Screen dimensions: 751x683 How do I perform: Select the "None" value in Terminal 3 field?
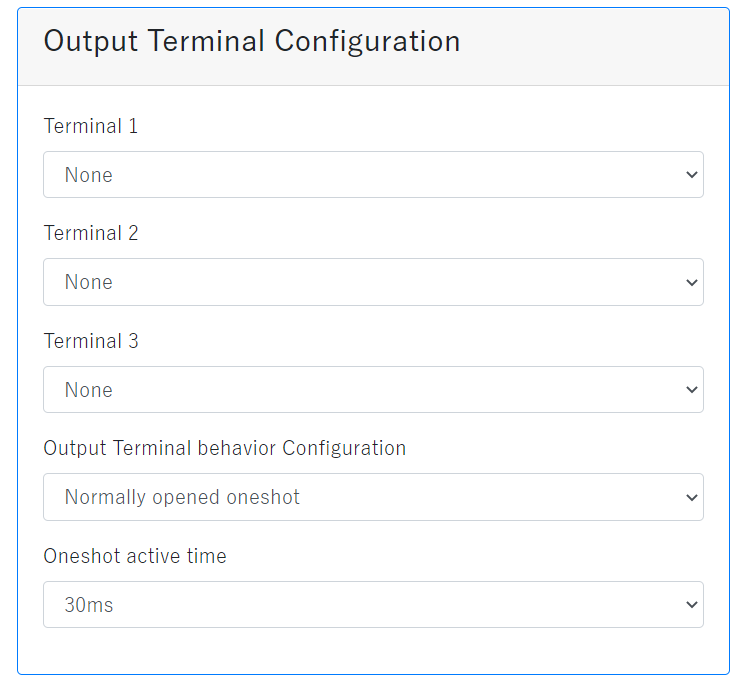click(x=89, y=390)
